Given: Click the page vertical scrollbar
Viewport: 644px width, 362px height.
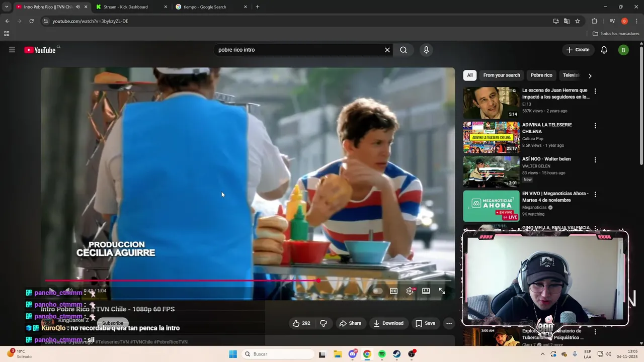Looking at the screenshot, I should 641,106.
